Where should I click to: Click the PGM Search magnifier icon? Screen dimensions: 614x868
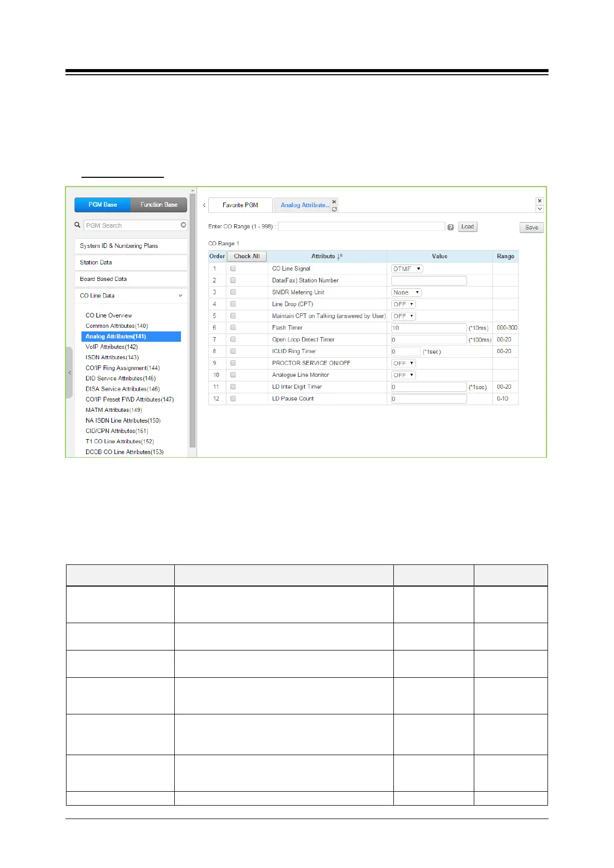[77, 225]
